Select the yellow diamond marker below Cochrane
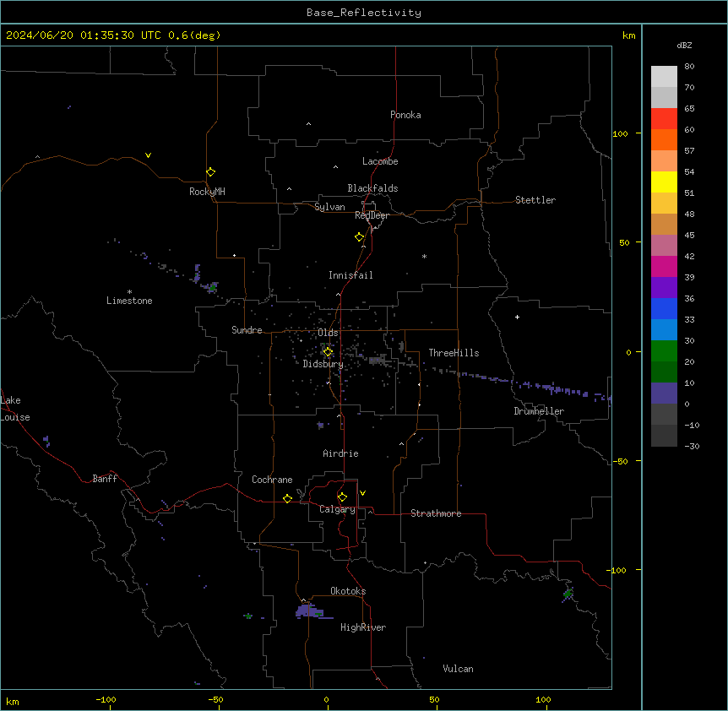Viewport: 728px width, 711px height. coord(287,498)
